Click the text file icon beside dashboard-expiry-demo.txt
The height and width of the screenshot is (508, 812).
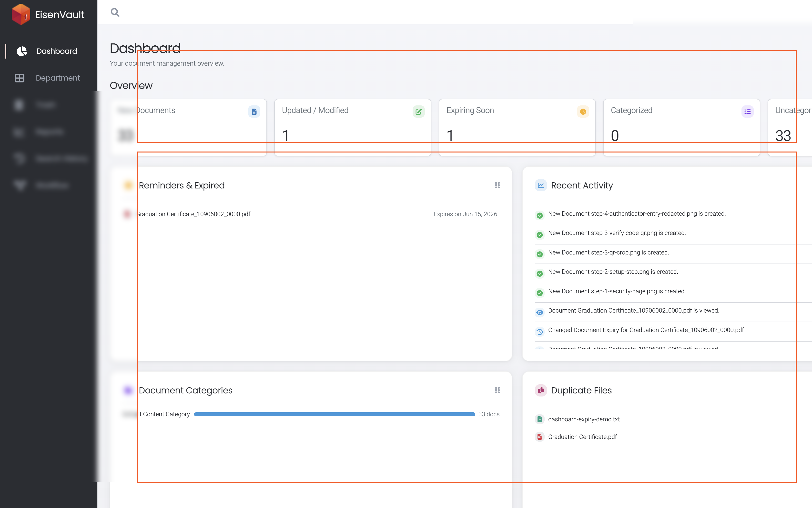(539, 419)
